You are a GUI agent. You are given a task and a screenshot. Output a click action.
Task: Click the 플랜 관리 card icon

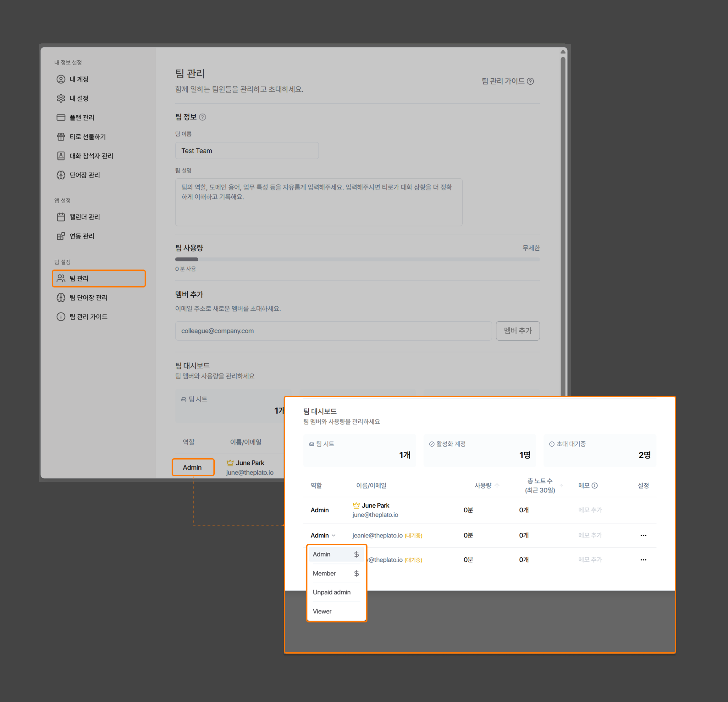coord(61,117)
